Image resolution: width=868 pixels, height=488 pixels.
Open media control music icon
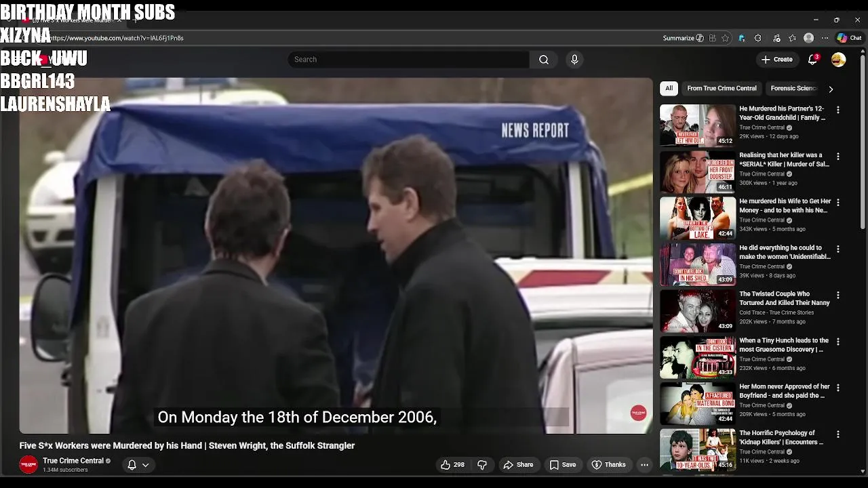[x=777, y=38]
